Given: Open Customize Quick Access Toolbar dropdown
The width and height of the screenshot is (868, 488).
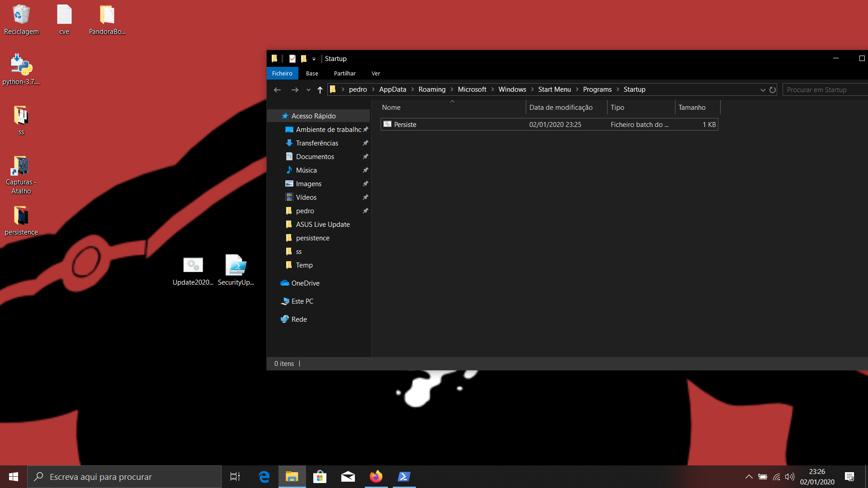Looking at the screenshot, I should pos(314,59).
